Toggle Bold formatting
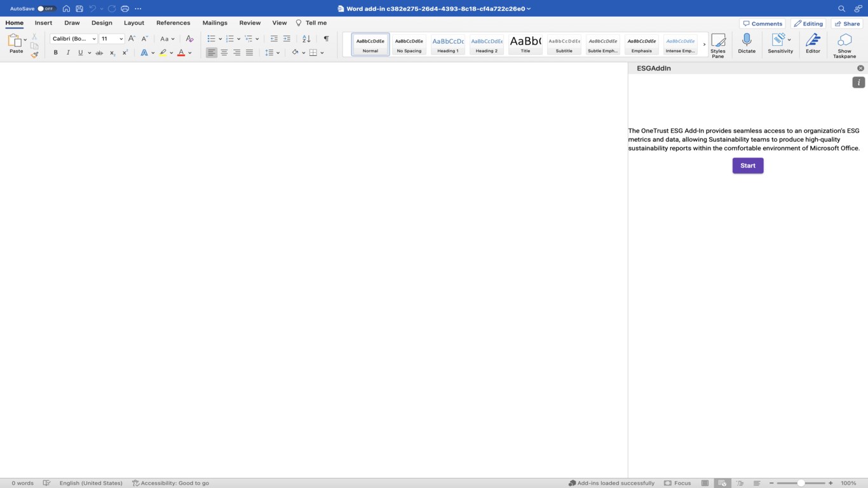 [55, 53]
